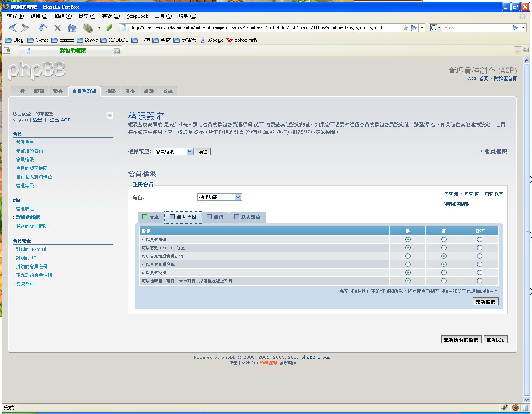The height and width of the screenshot is (414, 532).
Task: Set 可以更改預設會員群組 to 從不
Action: (x=480, y=256)
